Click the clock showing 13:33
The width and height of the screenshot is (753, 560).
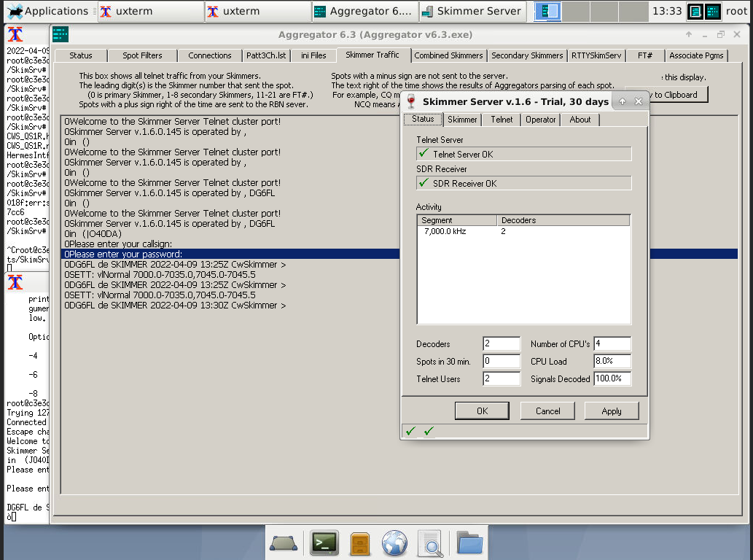point(666,11)
